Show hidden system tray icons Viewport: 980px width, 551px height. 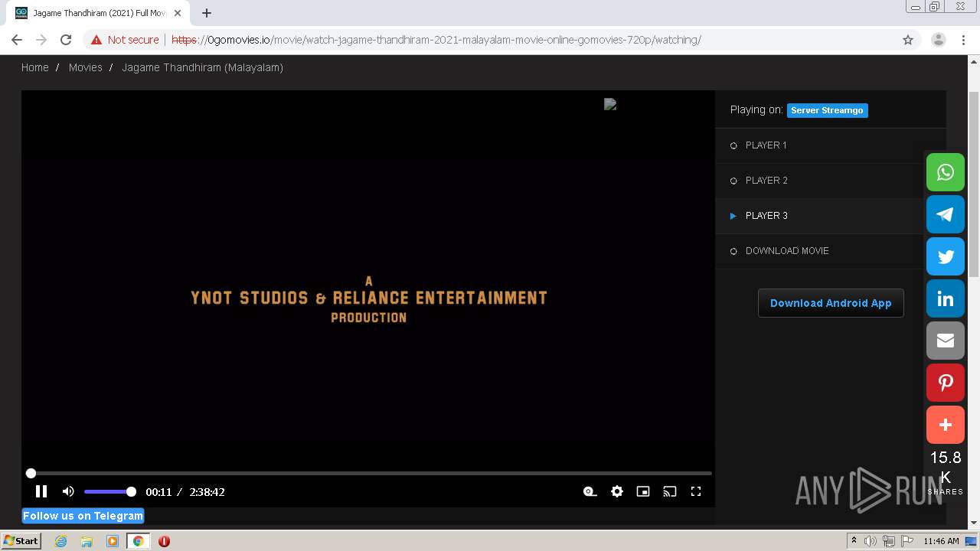pos(854,541)
